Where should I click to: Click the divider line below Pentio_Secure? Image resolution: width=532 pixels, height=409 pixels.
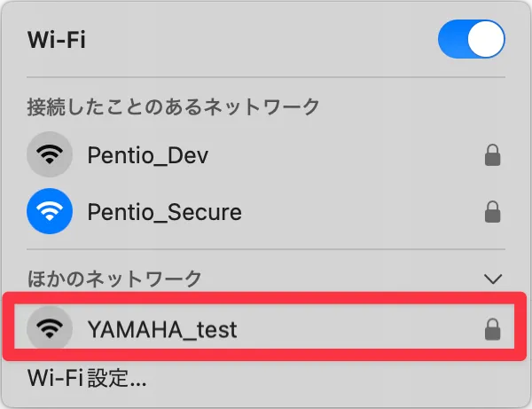tap(266, 249)
